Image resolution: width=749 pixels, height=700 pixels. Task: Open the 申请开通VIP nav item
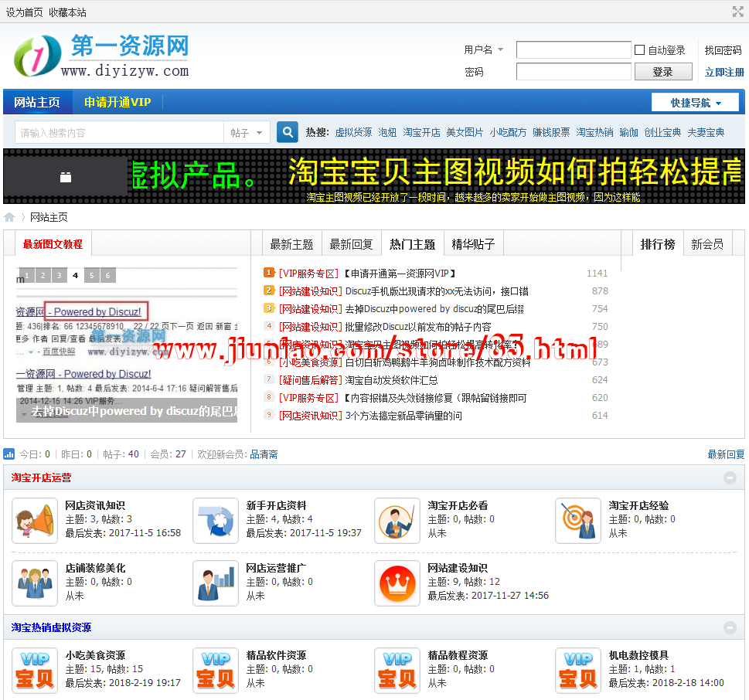point(117,102)
